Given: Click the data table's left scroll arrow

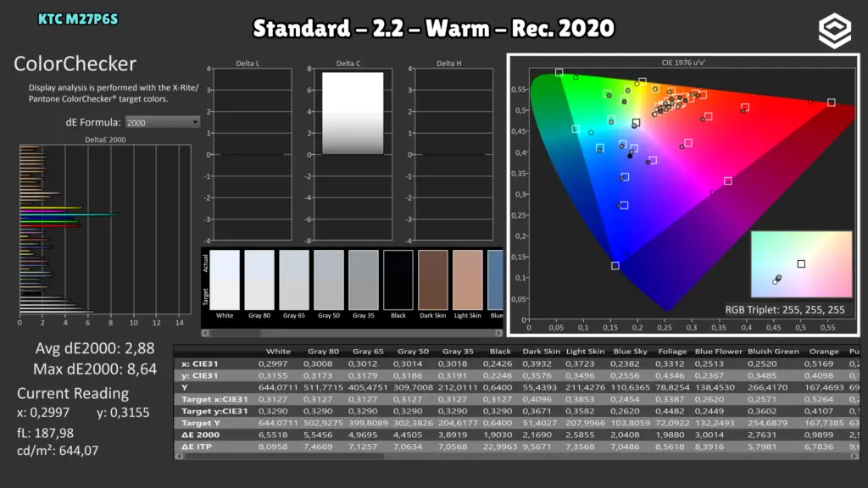Looking at the screenshot, I should pyautogui.click(x=178, y=457).
